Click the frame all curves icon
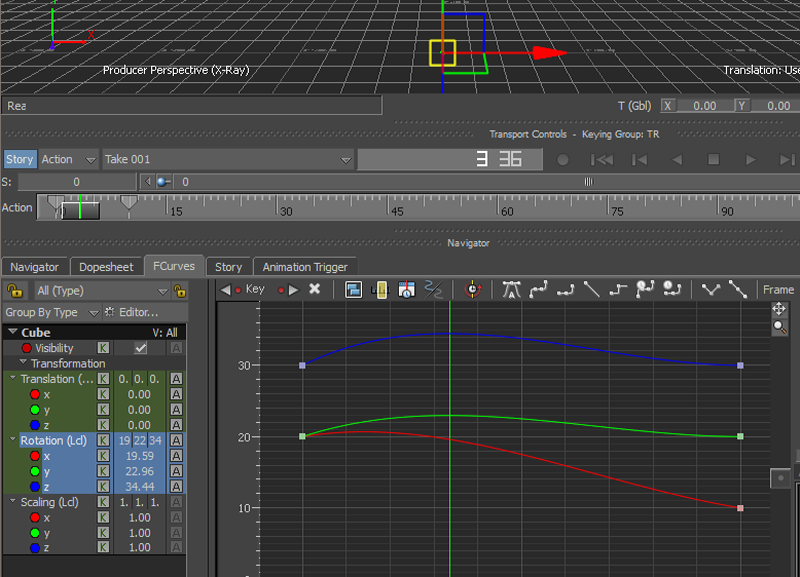Screen dimensions: 800x577 (x=354, y=290)
